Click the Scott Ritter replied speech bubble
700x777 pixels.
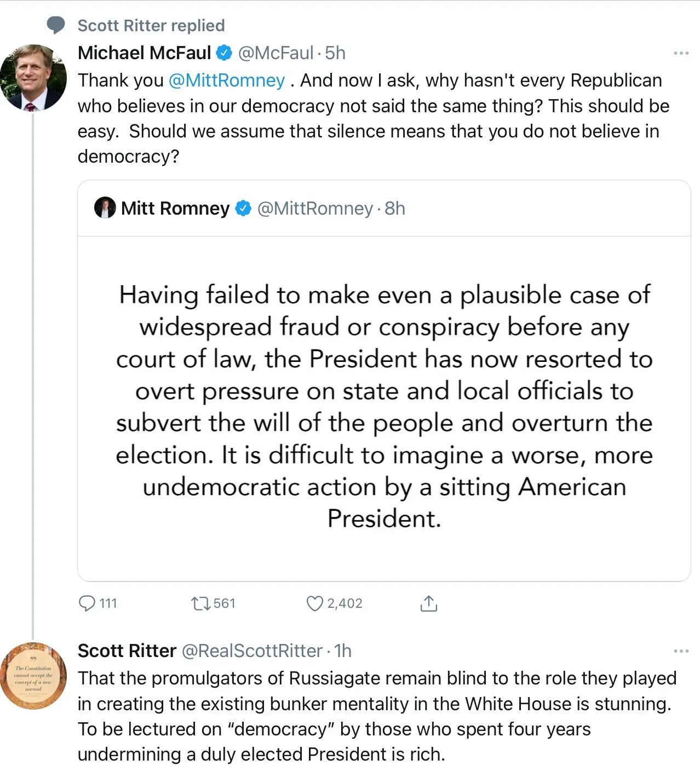tap(55, 25)
